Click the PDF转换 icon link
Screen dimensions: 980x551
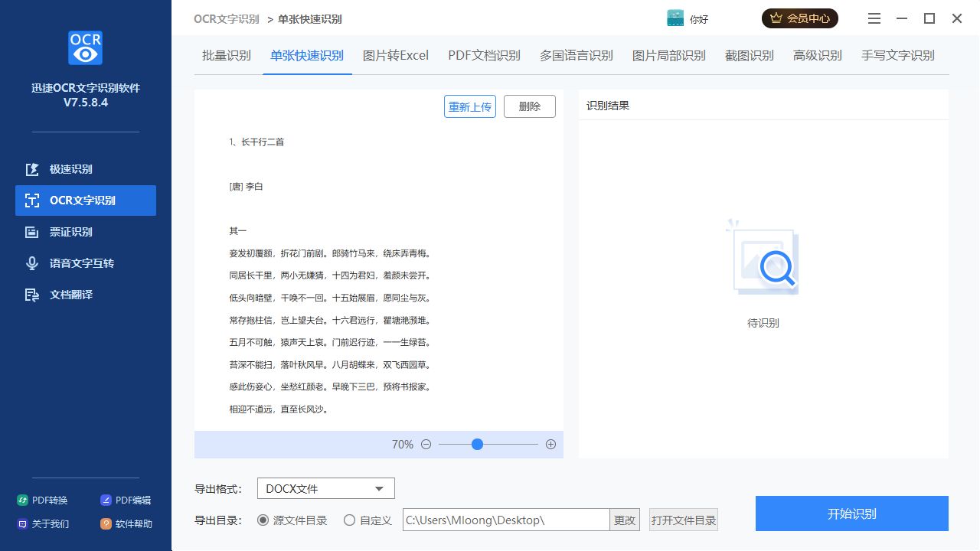(x=43, y=500)
